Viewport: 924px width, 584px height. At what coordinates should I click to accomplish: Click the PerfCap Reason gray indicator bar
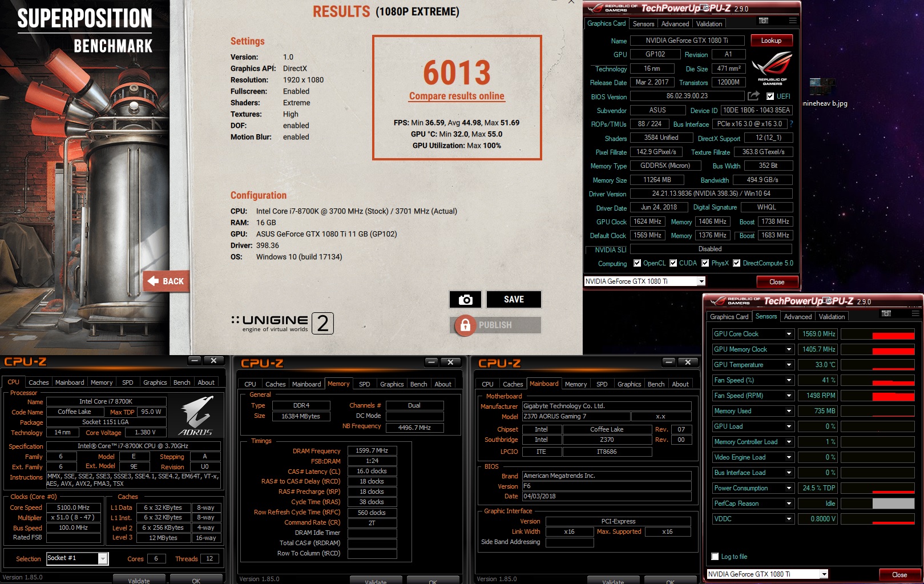pyautogui.click(x=893, y=504)
